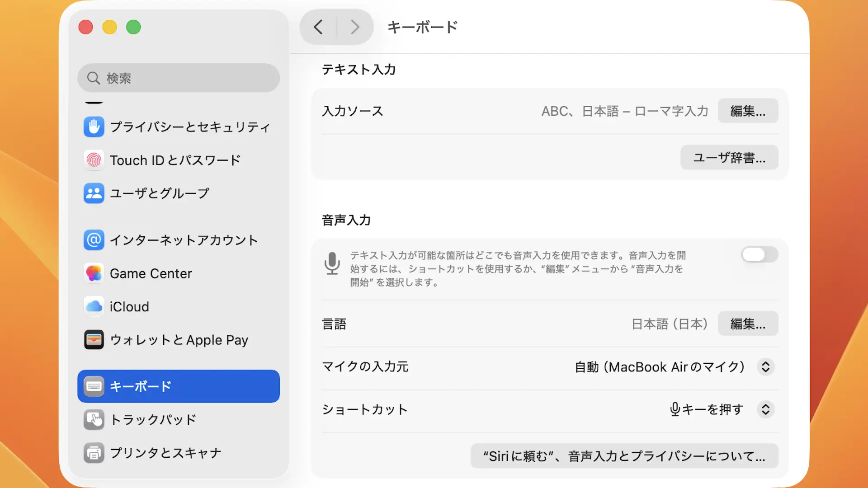Click the Printers & Scanners icon
Viewport: 868px width, 488px height.
pos(94,453)
